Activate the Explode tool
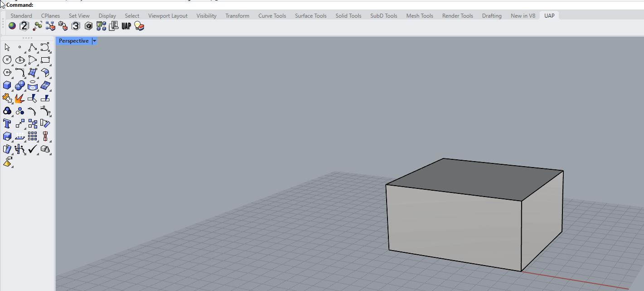This screenshot has width=644, height=291. pyautogui.click(x=20, y=98)
